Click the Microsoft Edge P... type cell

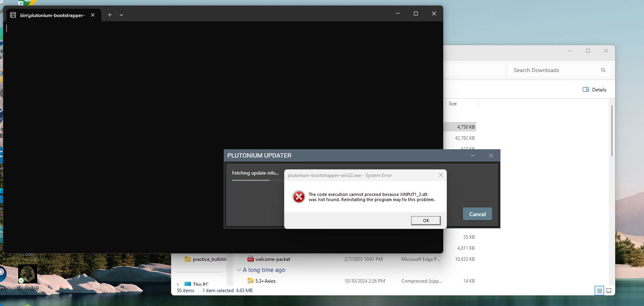point(421,259)
